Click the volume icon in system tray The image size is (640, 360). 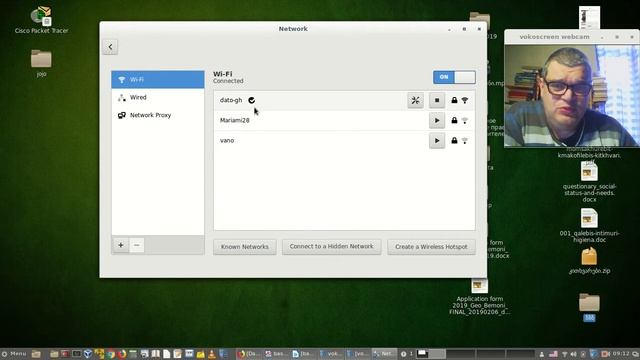(573, 354)
